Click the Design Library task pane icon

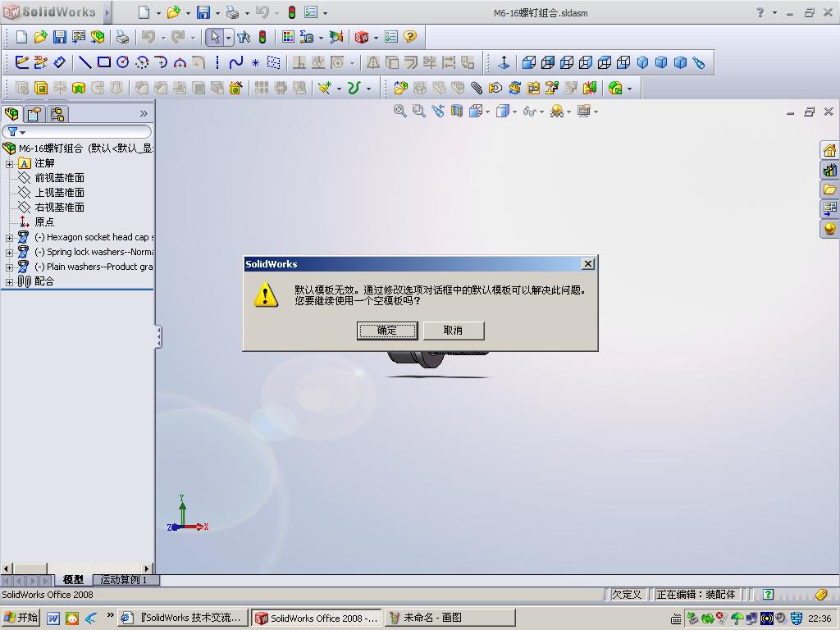tap(829, 171)
